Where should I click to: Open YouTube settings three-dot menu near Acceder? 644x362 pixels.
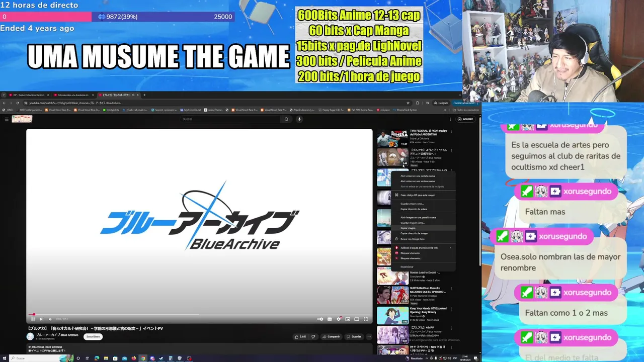451,119
